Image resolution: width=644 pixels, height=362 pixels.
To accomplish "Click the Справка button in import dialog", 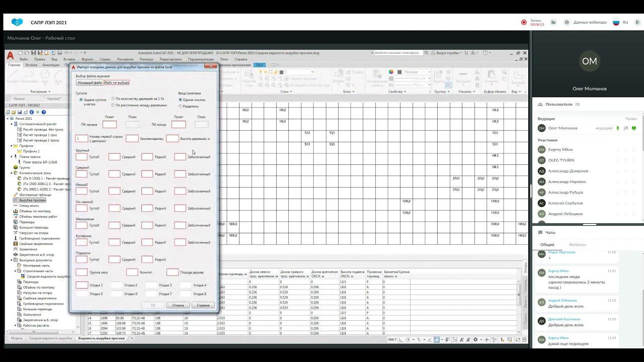I will tap(203, 305).
